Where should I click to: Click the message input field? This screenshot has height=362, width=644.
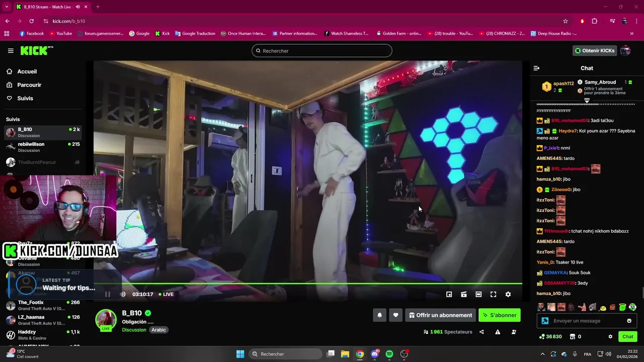[587, 321]
